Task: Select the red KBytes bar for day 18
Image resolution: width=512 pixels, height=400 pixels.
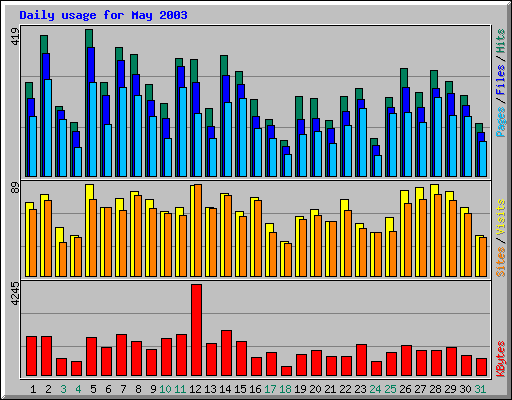Action: pyautogui.click(x=286, y=371)
